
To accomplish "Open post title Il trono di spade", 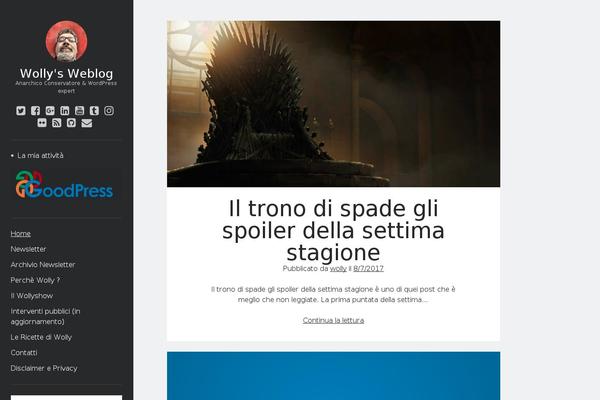I will coord(333,230).
